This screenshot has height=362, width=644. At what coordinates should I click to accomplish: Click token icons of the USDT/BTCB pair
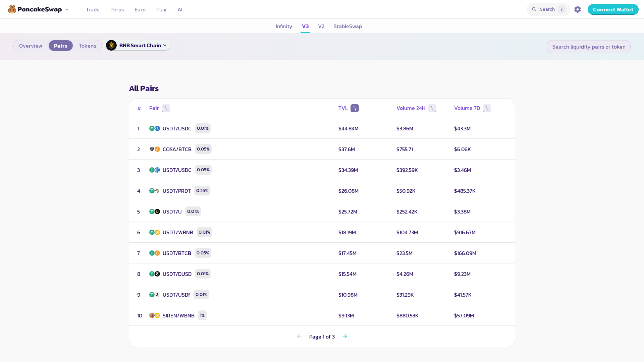click(155, 253)
